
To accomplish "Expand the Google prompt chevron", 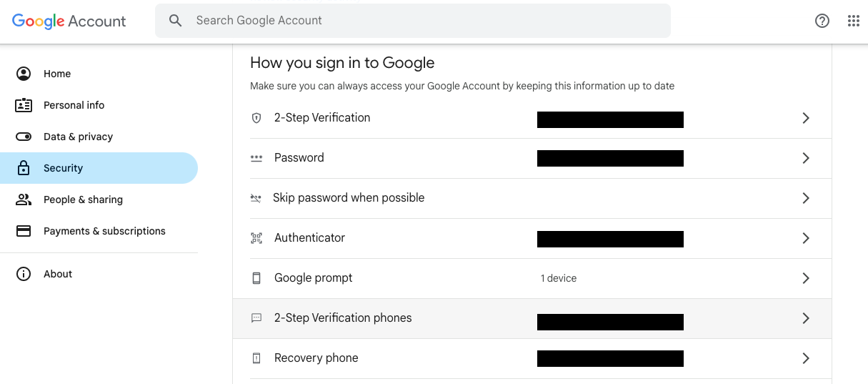I will pos(805,278).
